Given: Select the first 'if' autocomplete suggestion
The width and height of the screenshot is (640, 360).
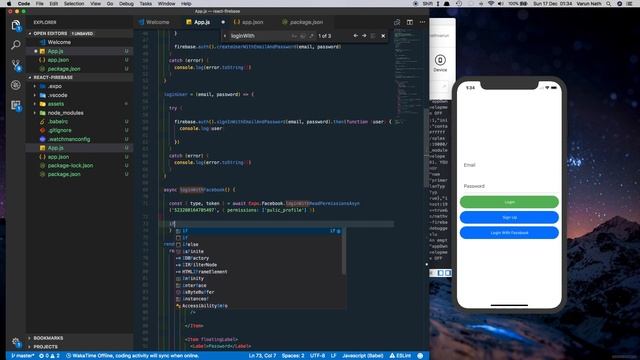Looking at the screenshot, I should (258, 231).
